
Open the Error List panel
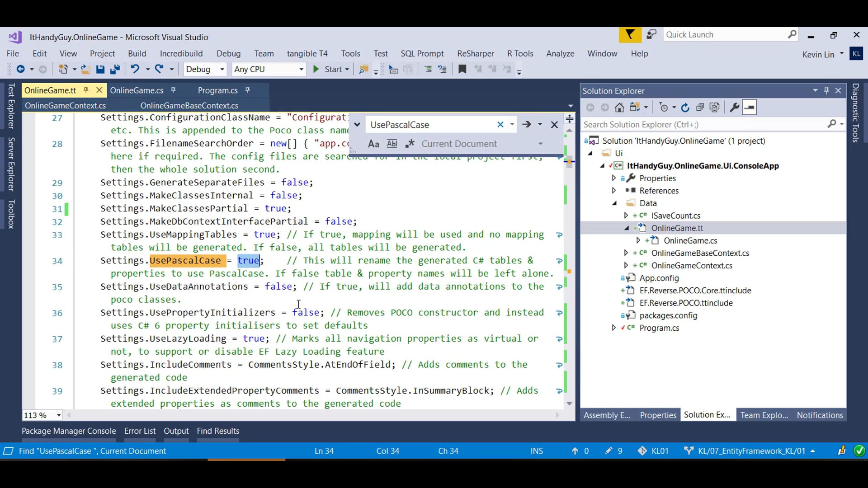pyautogui.click(x=140, y=431)
